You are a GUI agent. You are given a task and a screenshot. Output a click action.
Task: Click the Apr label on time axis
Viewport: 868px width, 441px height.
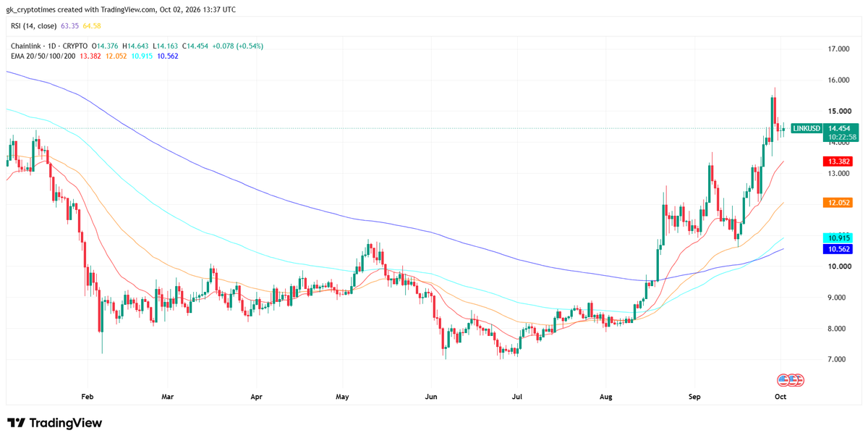tap(256, 397)
